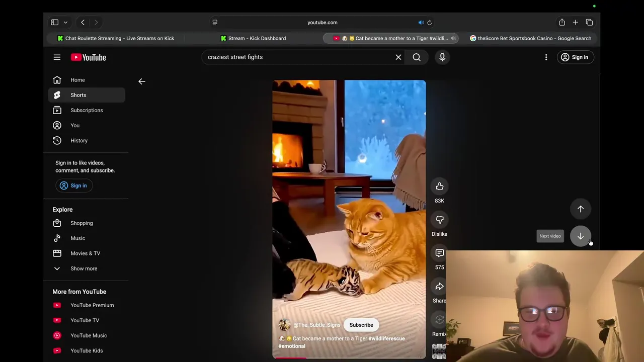
Task: Subscribe to The_Subtle_Signs channel
Action: click(361, 325)
